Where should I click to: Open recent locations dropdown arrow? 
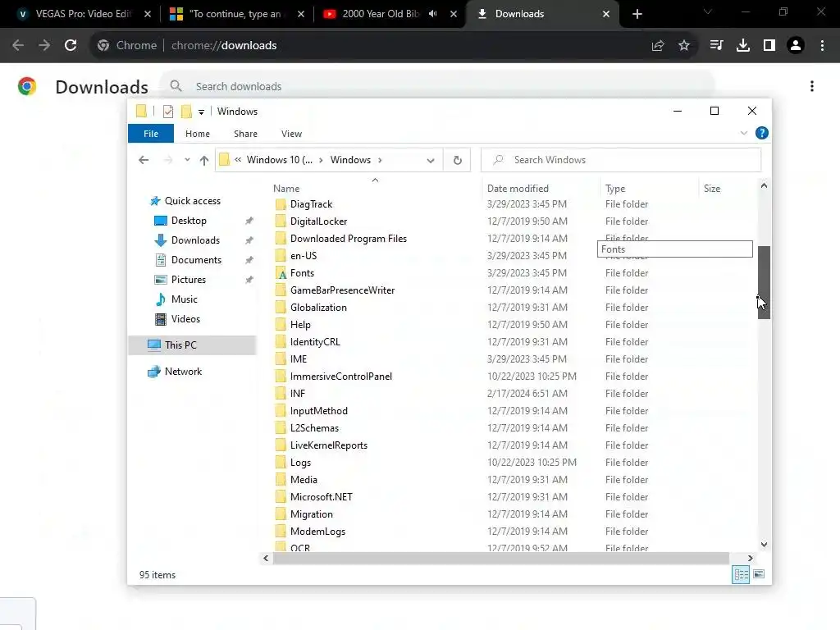click(x=187, y=160)
